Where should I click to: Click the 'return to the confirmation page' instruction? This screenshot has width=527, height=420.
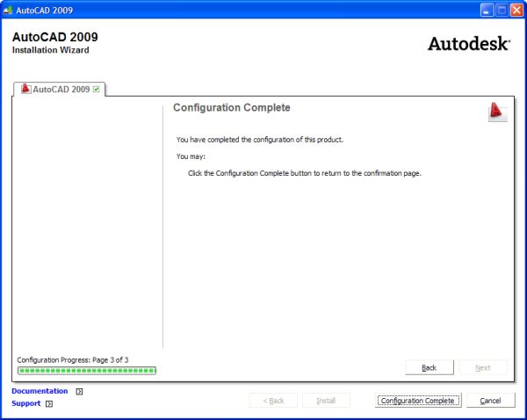tap(305, 173)
